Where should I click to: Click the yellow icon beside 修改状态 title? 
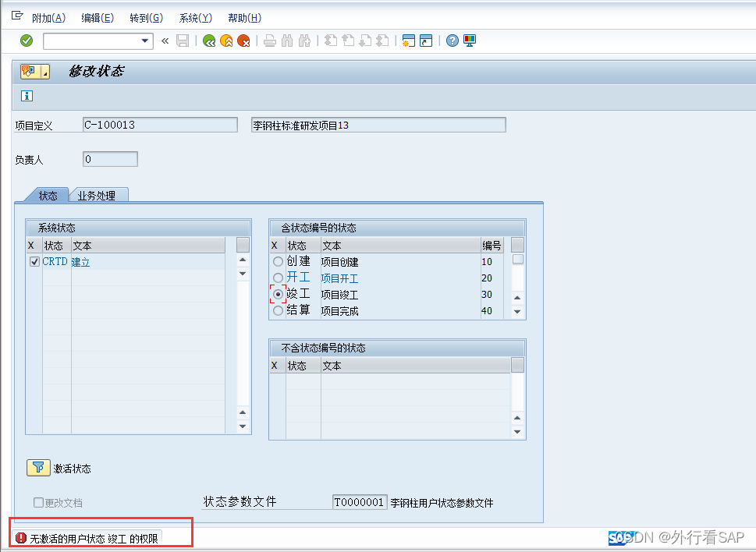coord(30,72)
